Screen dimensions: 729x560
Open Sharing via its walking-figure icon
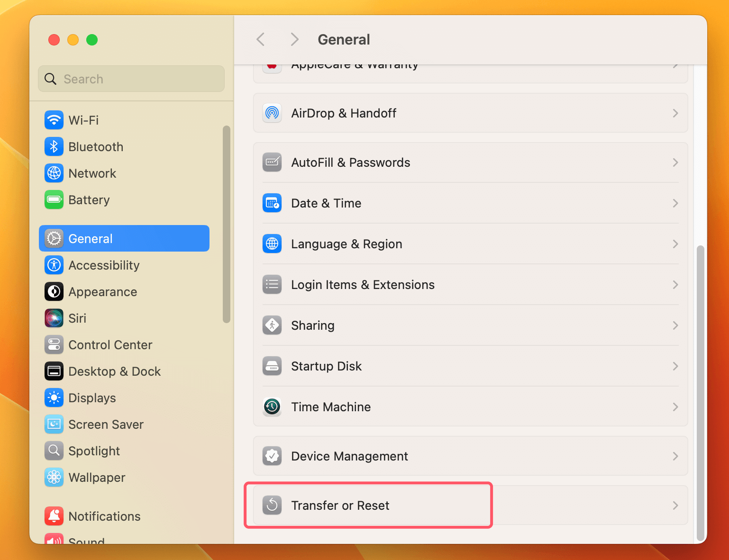(272, 325)
